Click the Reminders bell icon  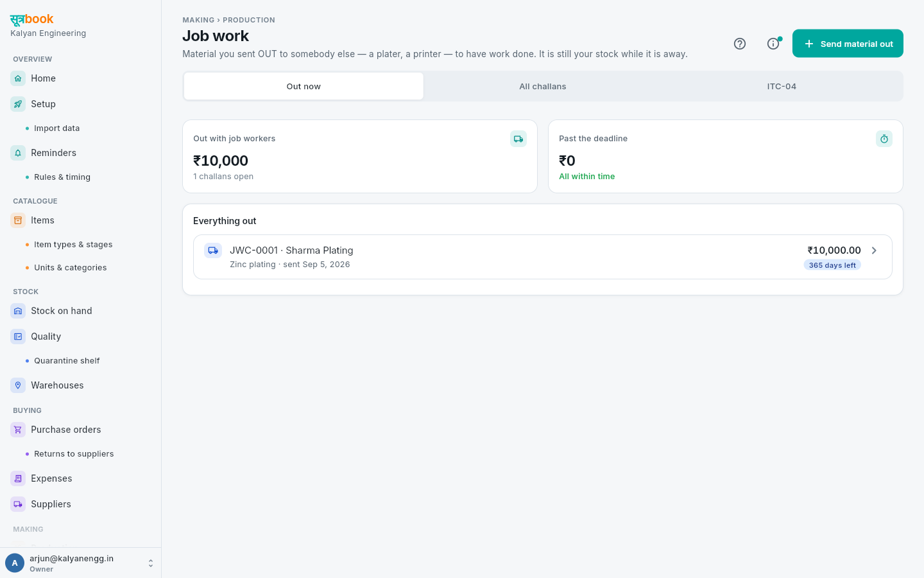pyautogui.click(x=18, y=153)
